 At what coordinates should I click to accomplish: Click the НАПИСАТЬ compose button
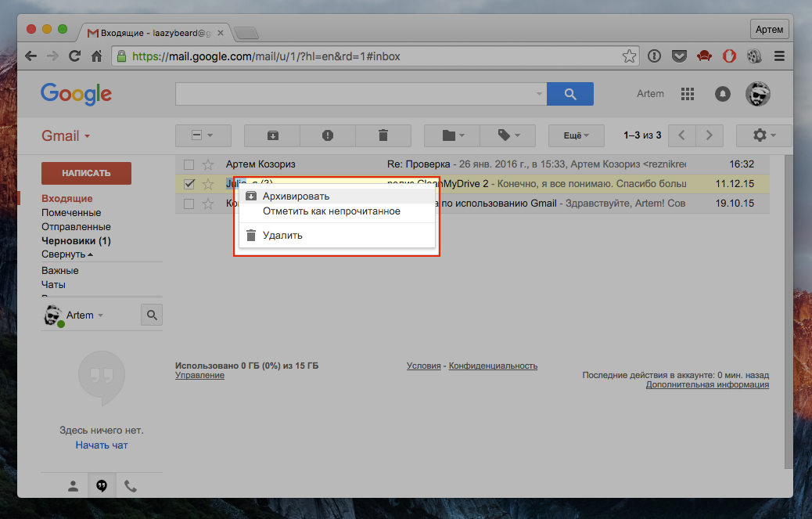click(x=86, y=173)
